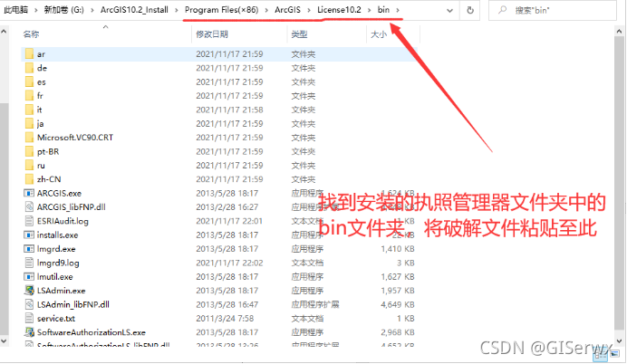Select ARCGIS_libFNP.dll file icon
The image size is (627, 364).
pos(29,207)
